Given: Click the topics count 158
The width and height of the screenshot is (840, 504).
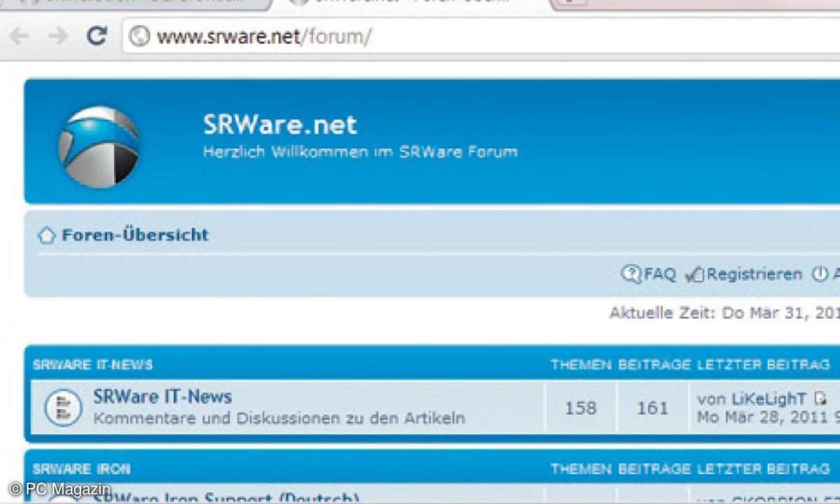Looking at the screenshot, I should click(x=580, y=408).
